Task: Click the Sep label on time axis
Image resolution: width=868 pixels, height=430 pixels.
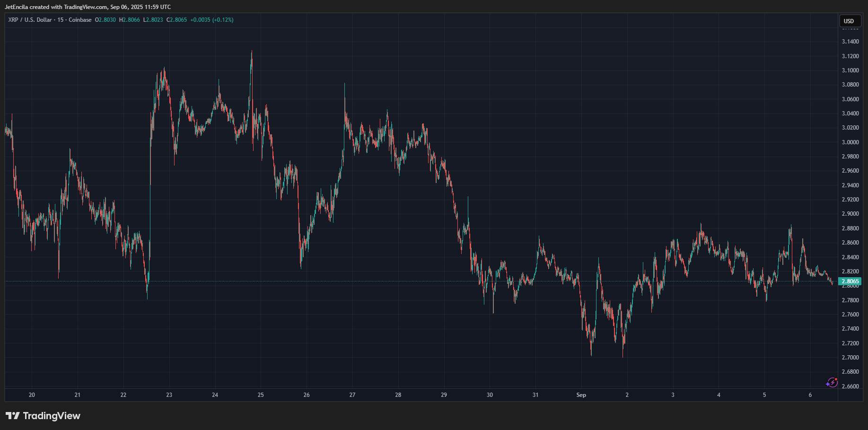Action: [x=581, y=395]
